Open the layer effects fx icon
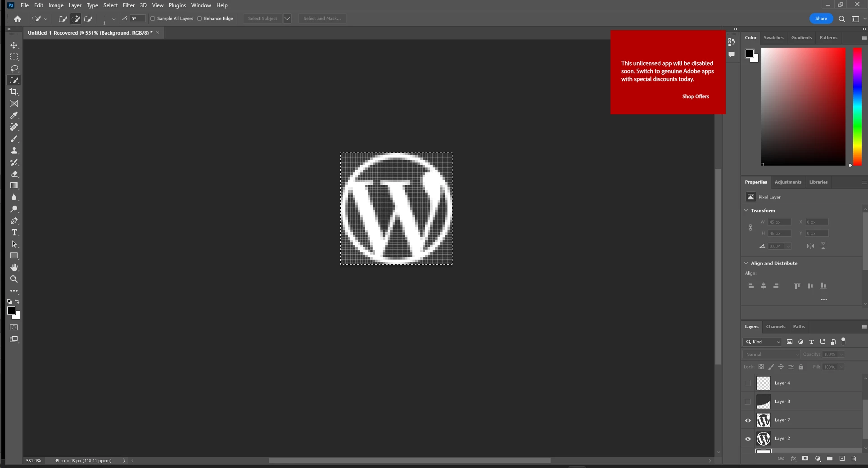The width and height of the screenshot is (868, 468). (793, 459)
